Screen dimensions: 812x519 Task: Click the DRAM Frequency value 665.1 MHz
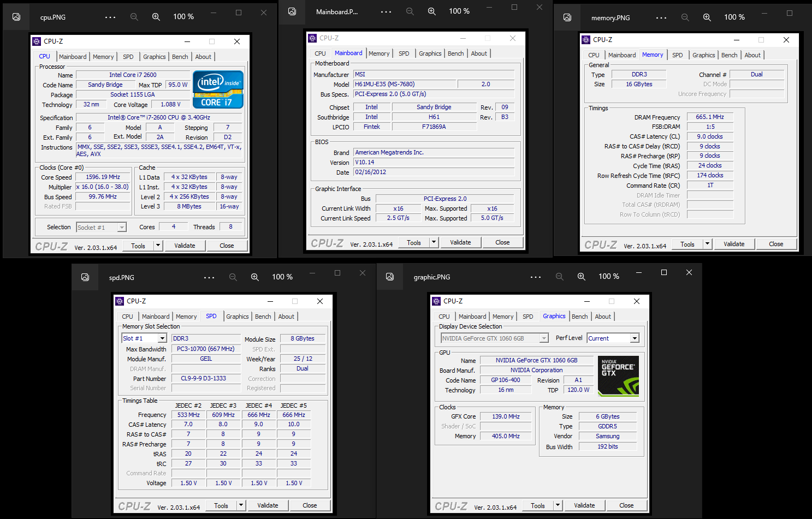coord(710,117)
